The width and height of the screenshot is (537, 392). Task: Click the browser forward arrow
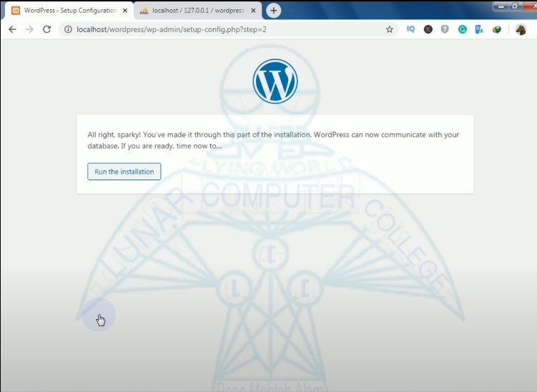coord(30,29)
